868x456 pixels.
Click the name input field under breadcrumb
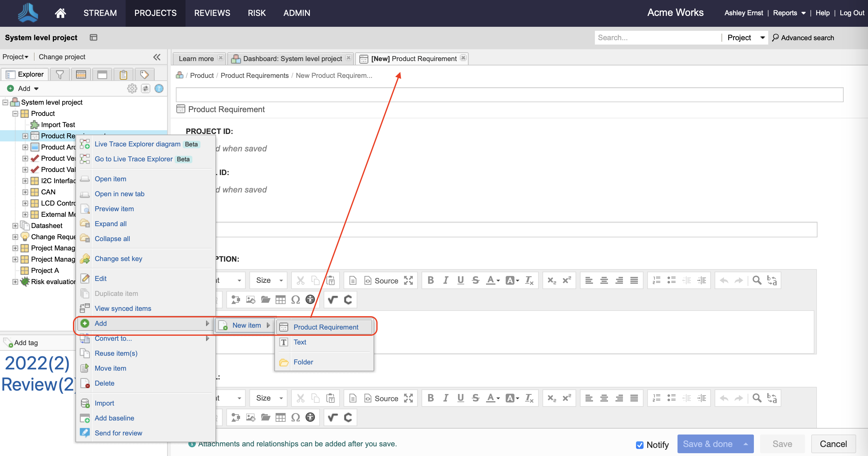(x=509, y=95)
